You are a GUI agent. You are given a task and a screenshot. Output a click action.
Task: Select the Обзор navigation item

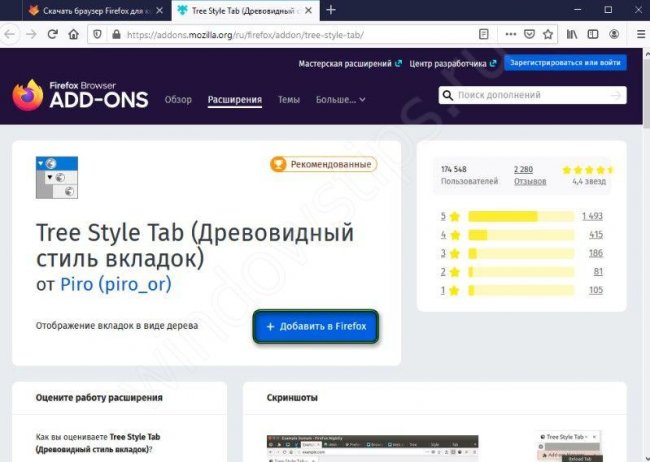coord(178,100)
